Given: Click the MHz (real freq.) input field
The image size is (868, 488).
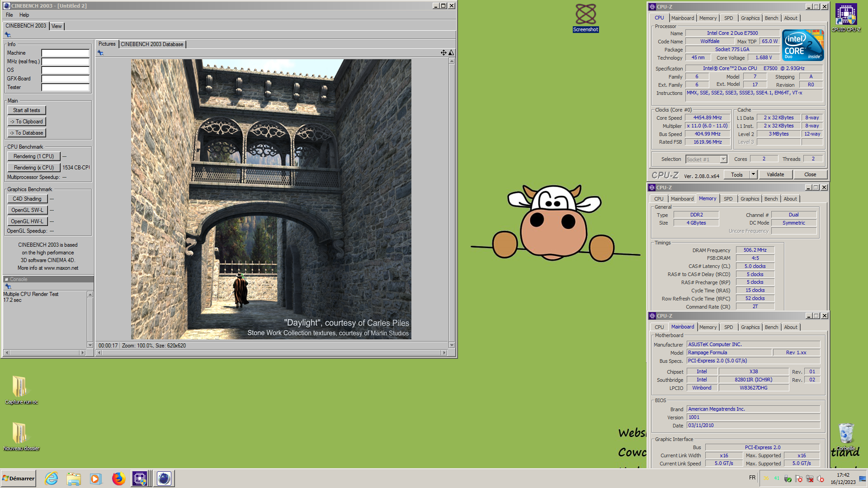Looking at the screenshot, I should 66,61.
